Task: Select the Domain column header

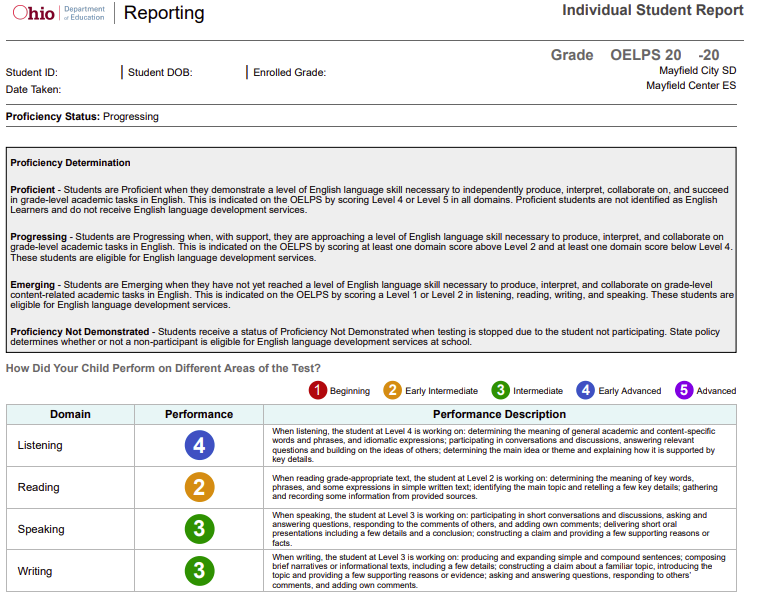Action: [70, 414]
